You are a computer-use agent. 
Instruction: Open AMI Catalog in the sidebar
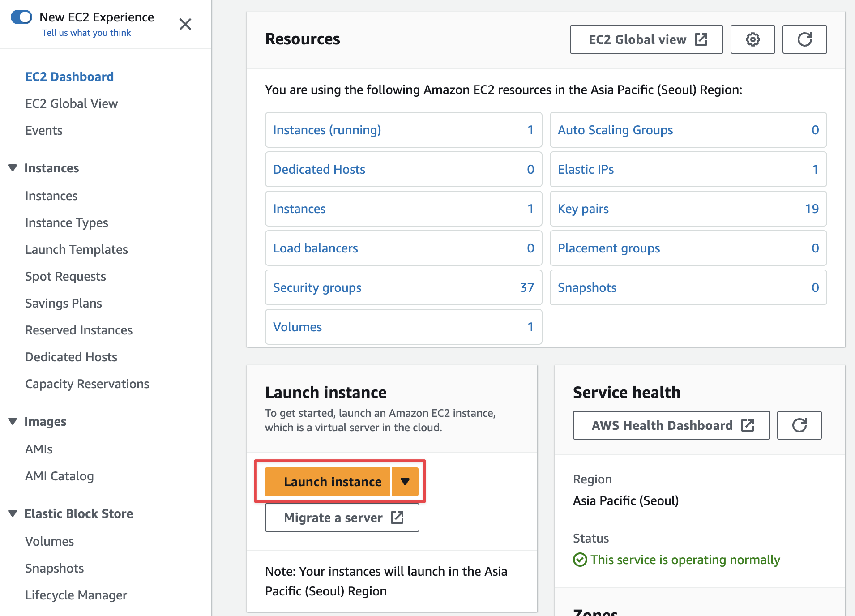(x=60, y=476)
